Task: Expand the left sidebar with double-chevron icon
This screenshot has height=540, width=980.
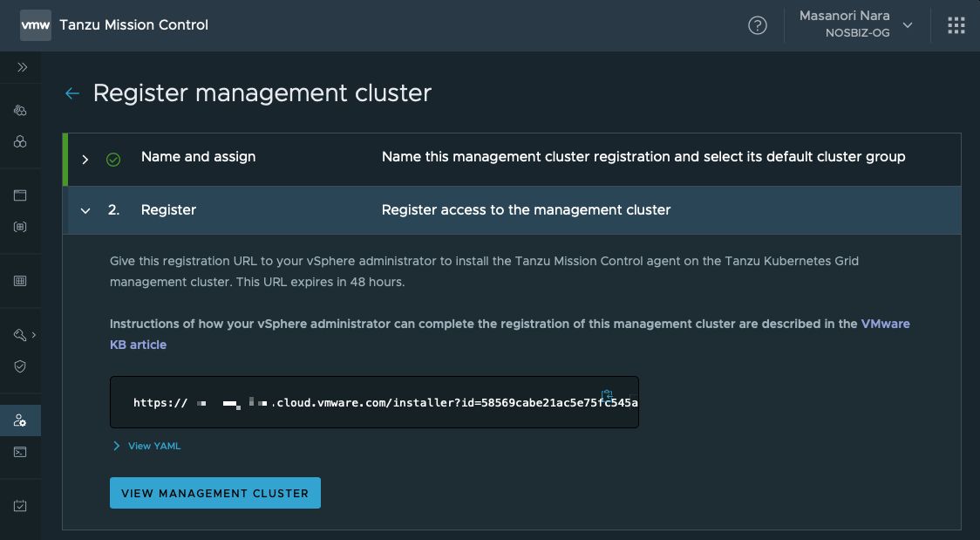Action: click(22, 67)
